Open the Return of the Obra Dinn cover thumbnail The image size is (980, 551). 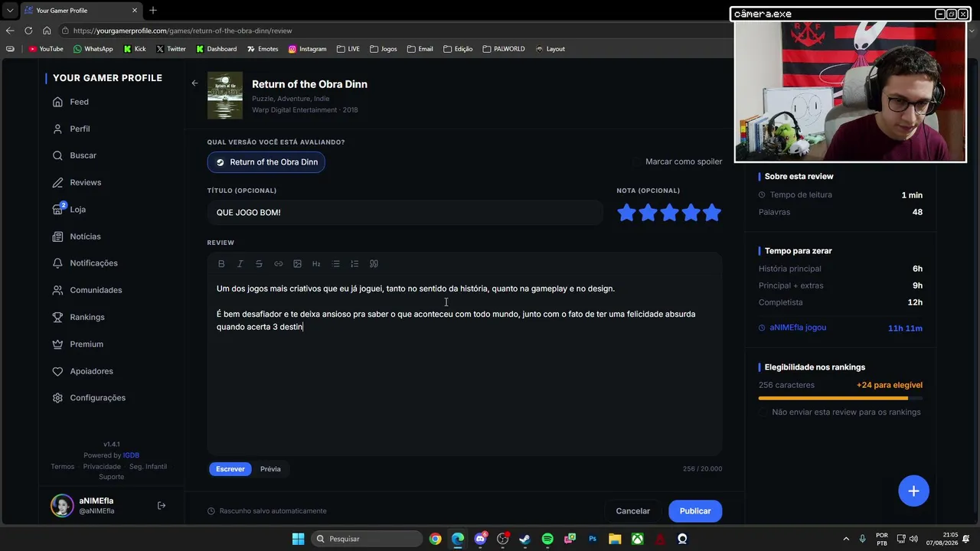coord(225,96)
